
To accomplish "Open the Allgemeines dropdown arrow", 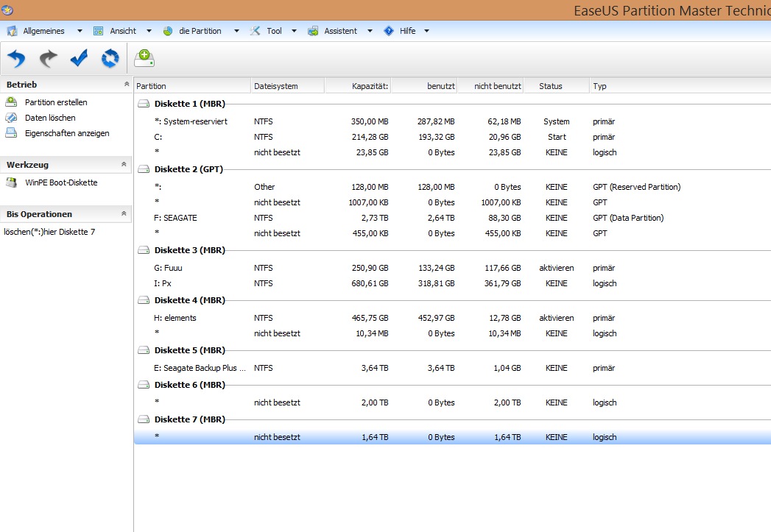I will (x=80, y=31).
